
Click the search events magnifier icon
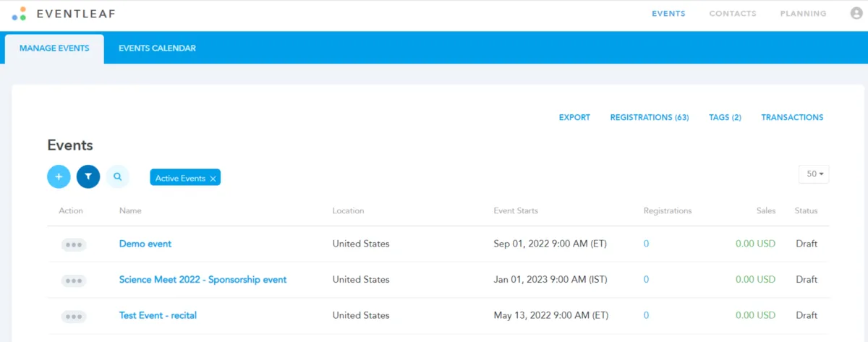coord(117,176)
